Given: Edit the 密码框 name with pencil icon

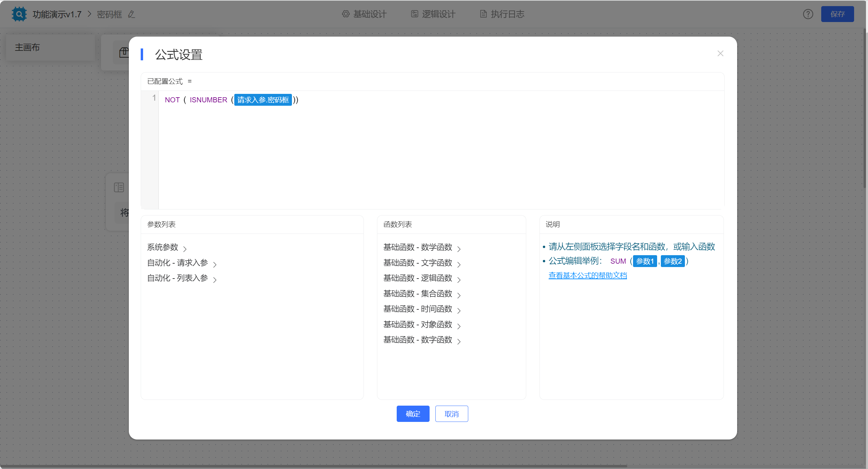Looking at the screenshot, I should (x=132, y=14).
